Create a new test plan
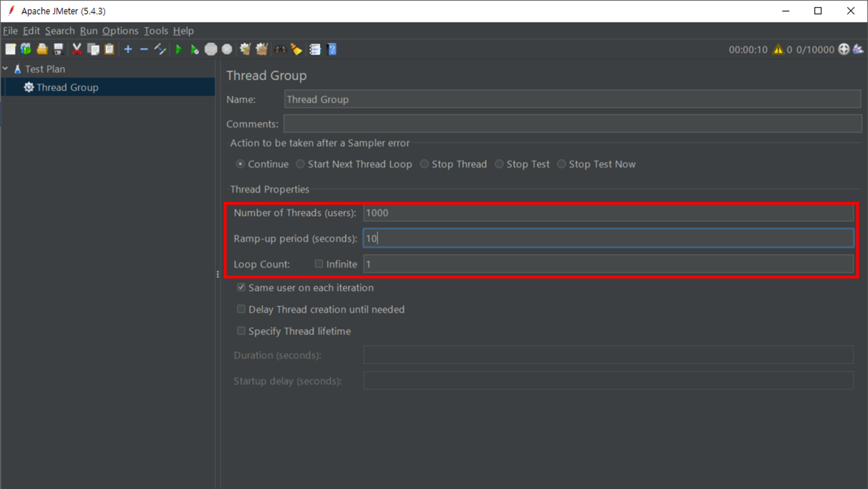Screen dimensions: 868x489 10,49
